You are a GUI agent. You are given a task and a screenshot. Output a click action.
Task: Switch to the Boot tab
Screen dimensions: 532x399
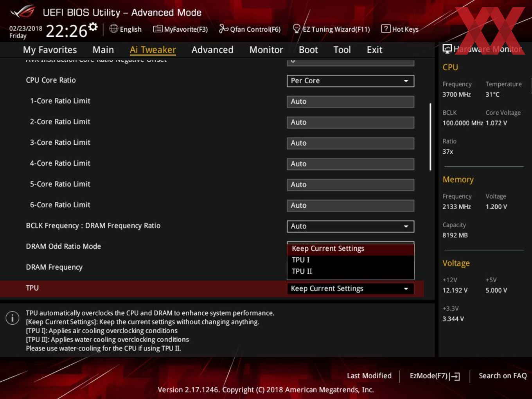pos(308,50)
